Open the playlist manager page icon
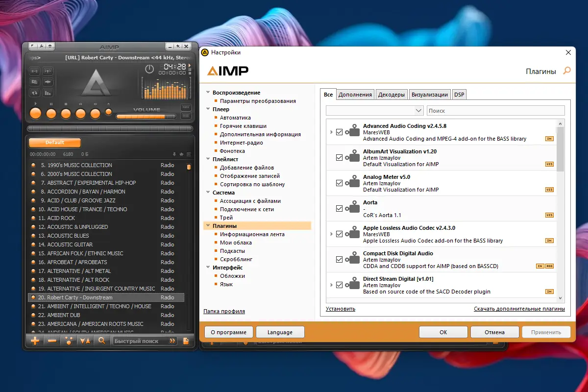The image size is (588, 392). coord(186,341)
